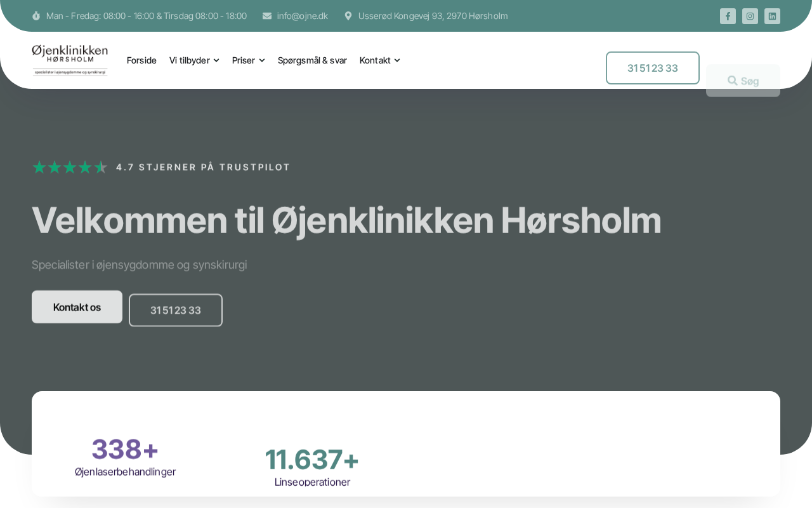Expand the Vi tilbyder dropdown arrow

pyautogui.click(x=216, y=60)
